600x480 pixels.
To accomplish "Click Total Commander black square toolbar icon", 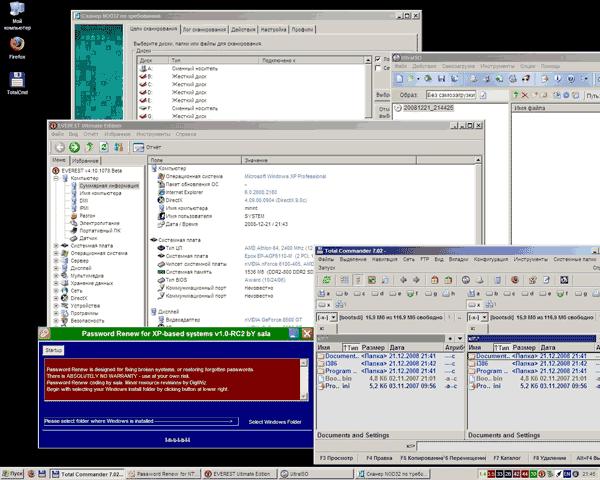I will click(x=564, y=280).
